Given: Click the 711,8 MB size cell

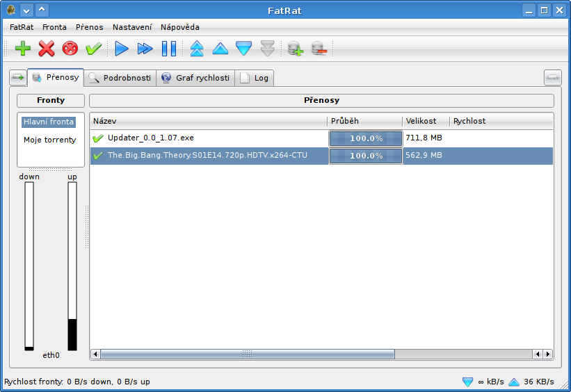Looking at the screenshot, I should click(424, 138).
